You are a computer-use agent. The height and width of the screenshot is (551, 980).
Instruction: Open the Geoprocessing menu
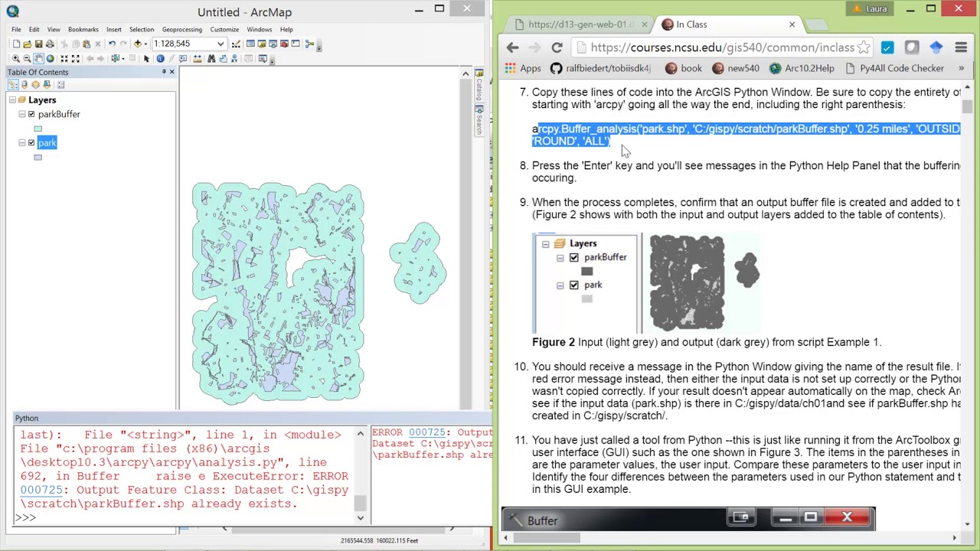(x=181, y=29)
